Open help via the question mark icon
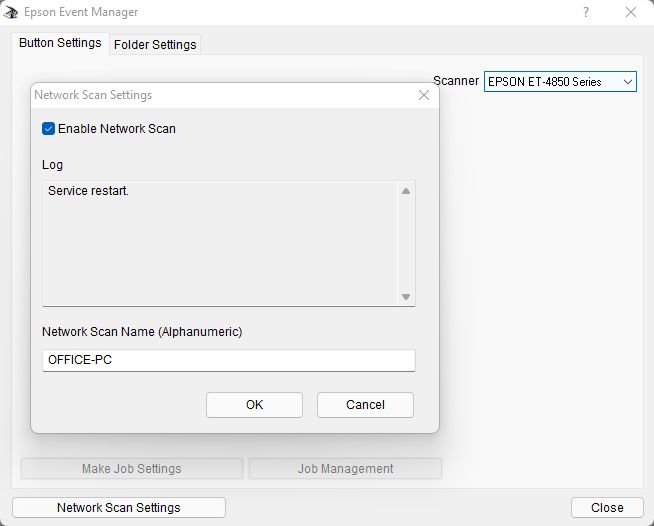This screenshot has height=526, width=654. tap(586, 12)
